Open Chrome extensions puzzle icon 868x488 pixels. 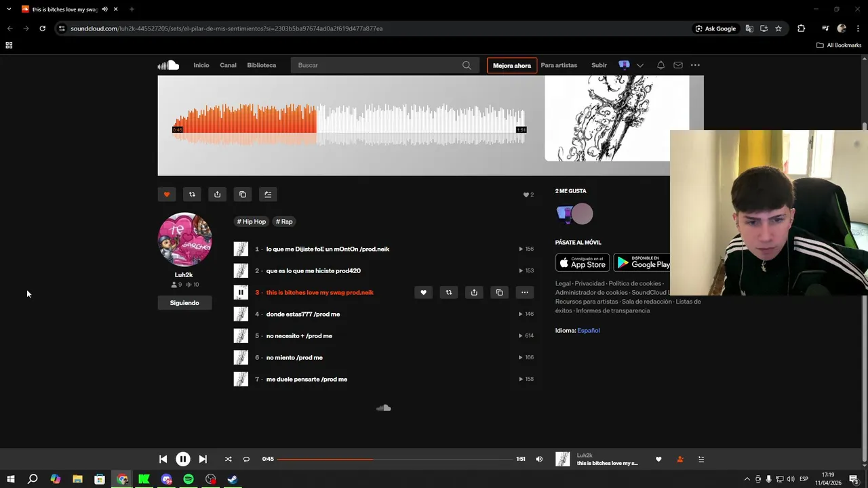click(802, 28)
